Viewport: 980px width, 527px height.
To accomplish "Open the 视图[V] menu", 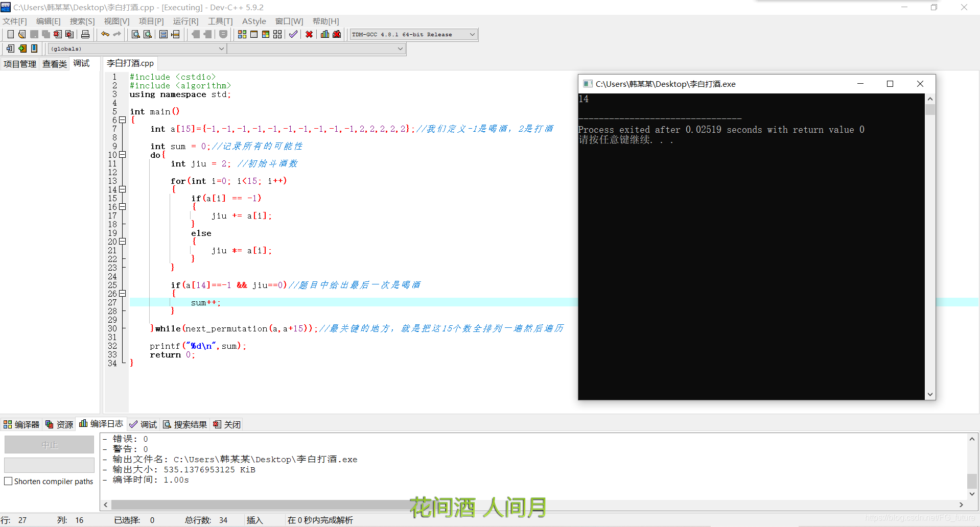I will (x=117, y=21).
